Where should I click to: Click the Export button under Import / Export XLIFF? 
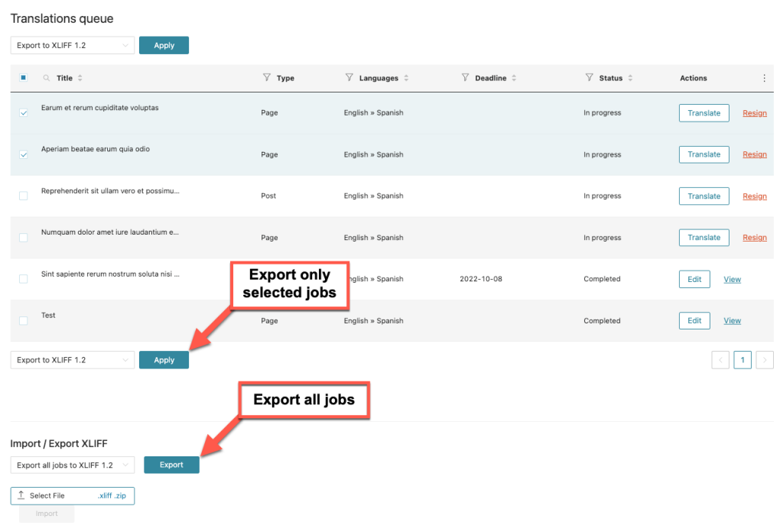pos(171,464)
